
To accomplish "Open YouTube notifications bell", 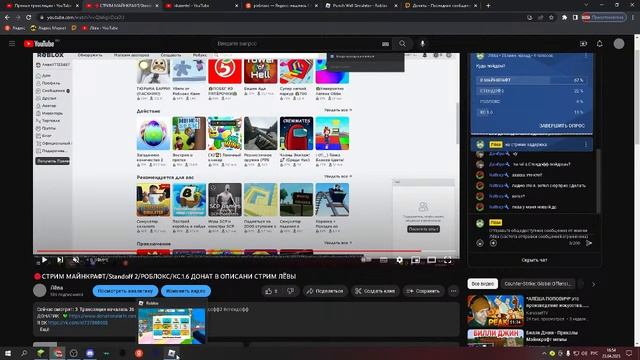I will (x=599, y=44).
